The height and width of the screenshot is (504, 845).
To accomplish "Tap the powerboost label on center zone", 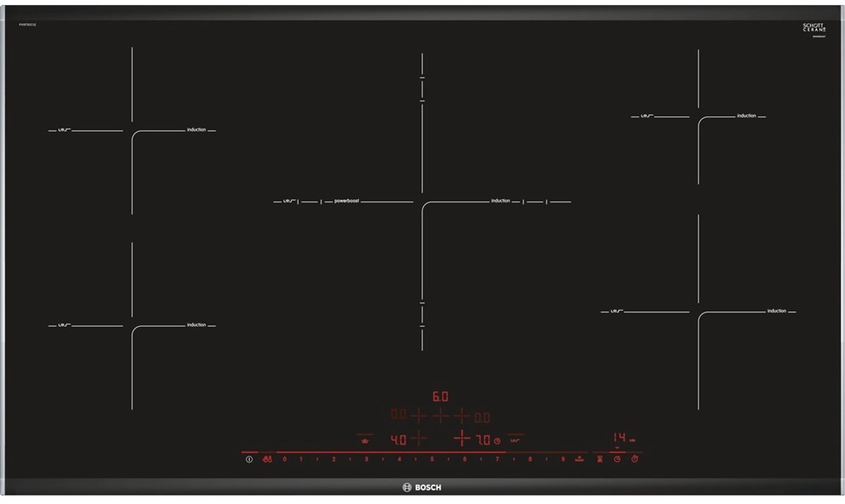I will tap(346, 201).
